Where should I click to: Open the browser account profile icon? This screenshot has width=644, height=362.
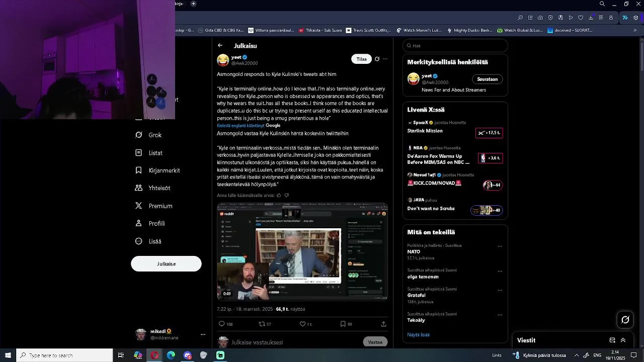click(x=611, y=18)
